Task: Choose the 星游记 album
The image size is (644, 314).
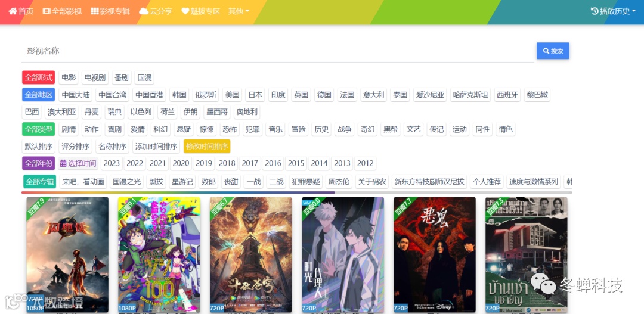Action: coord(182,181)
